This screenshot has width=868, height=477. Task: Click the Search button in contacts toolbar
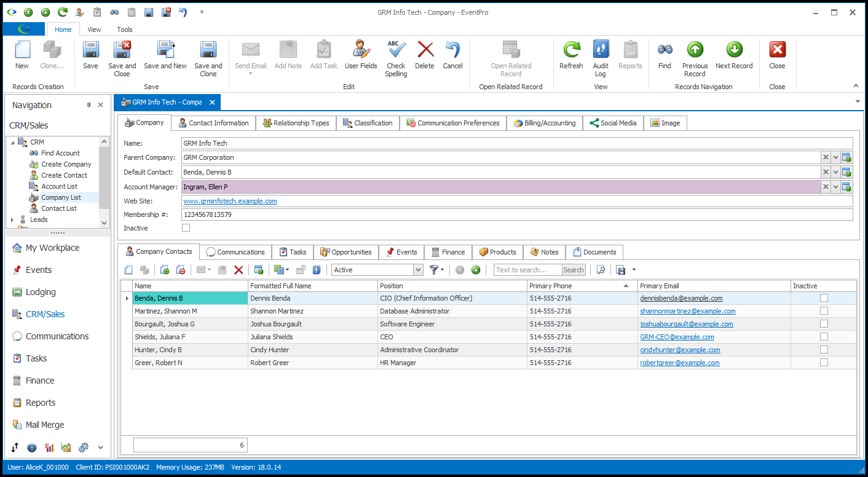574,270
